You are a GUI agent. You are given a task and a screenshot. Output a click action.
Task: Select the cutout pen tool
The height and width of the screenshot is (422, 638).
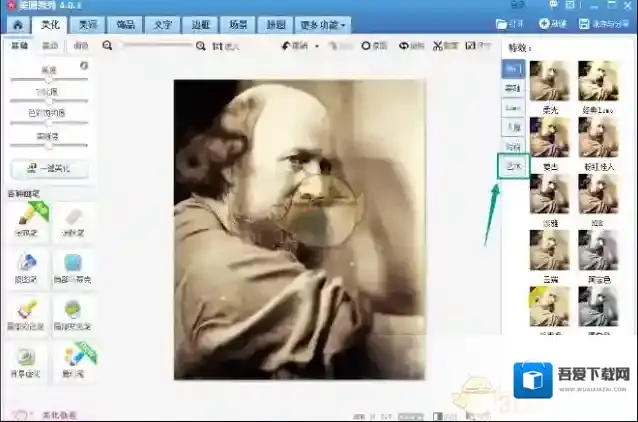click(26, 269)
